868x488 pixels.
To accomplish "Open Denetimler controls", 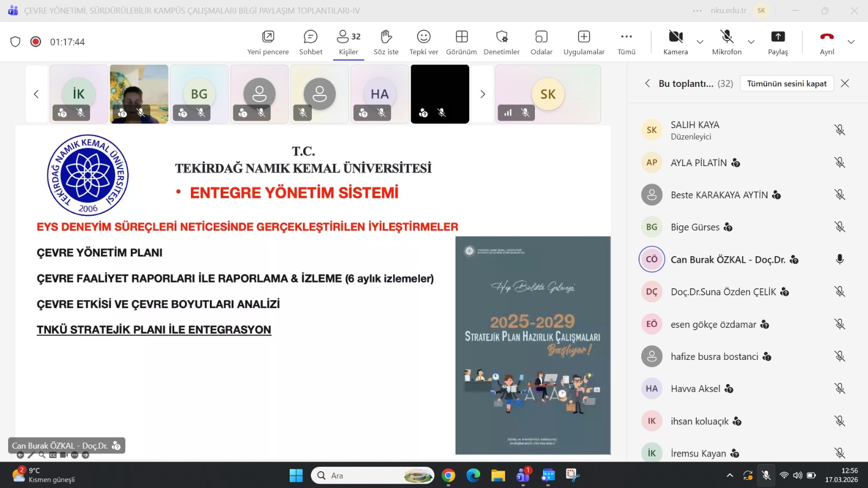I will tap(502, 42).
